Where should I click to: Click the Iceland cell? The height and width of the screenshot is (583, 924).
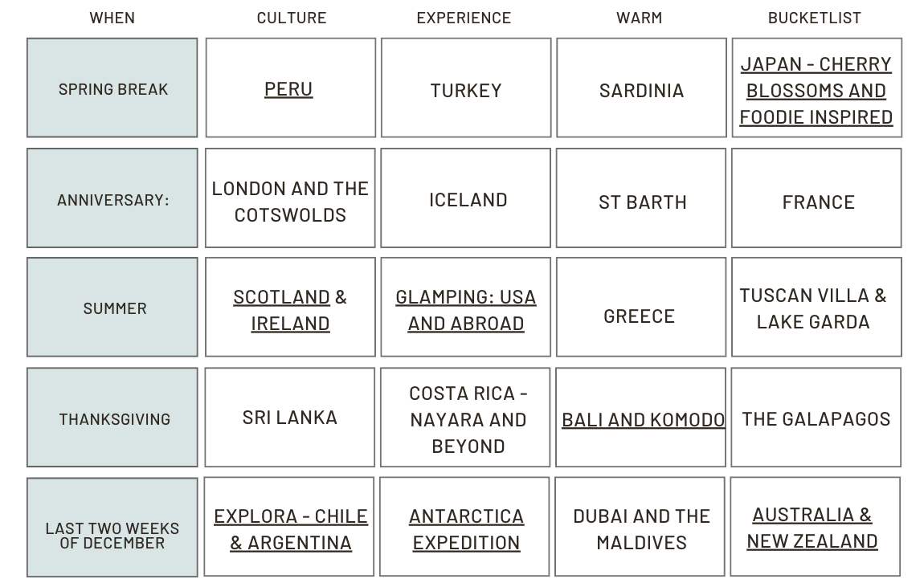coord(467,199)
